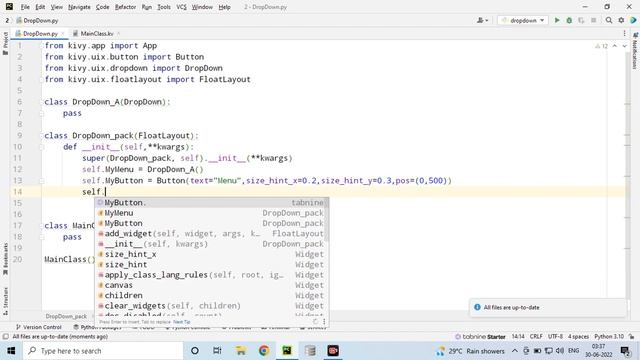Open the Code menu

click(102, 7)
